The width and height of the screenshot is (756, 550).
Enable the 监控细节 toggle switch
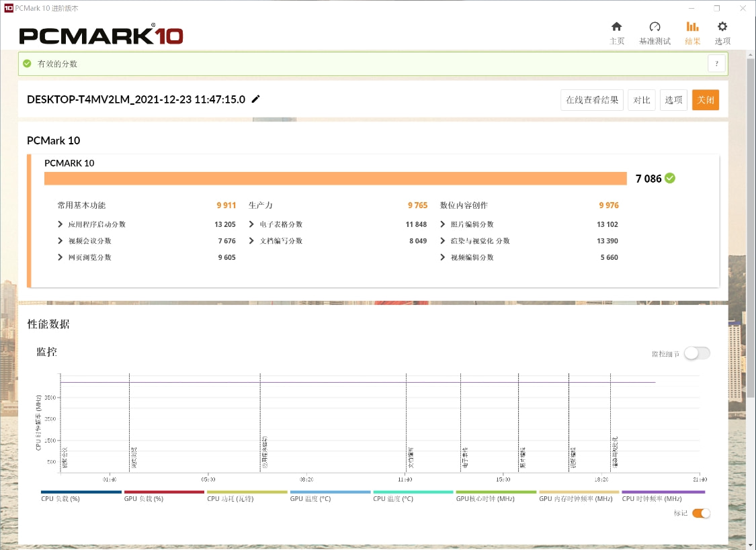tap(697, 353)
